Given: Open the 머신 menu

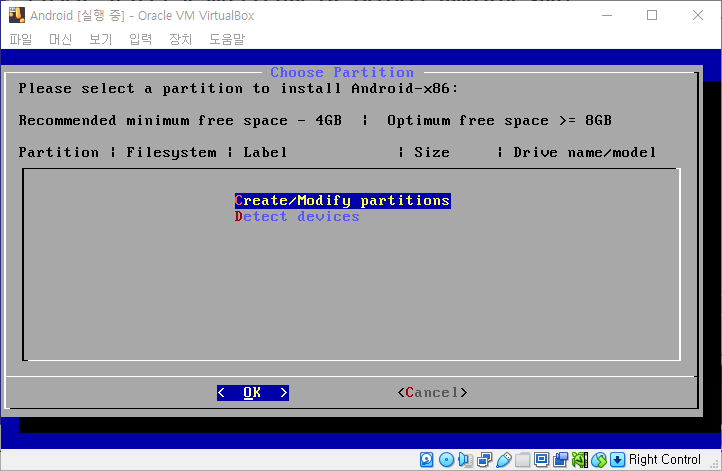Looking at the screenshot, I should pyautogui.click(x=60, y=39).
